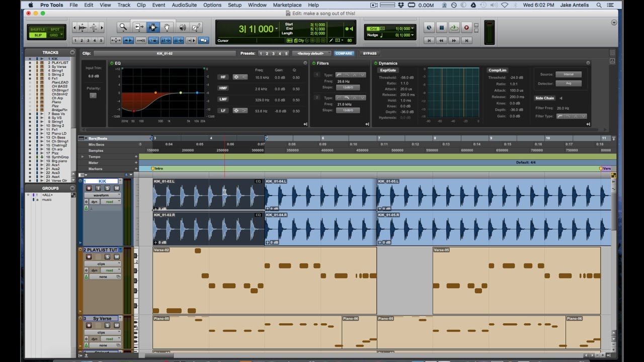Click the Online sync clock button
This screenshot has width=644, height=362.
[429, 28]
